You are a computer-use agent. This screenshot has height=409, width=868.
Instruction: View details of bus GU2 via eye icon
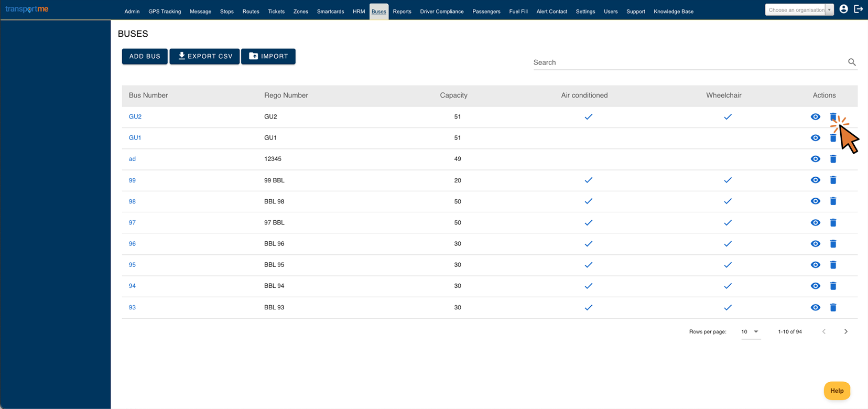pyautogui.click(x=815, y=117)
